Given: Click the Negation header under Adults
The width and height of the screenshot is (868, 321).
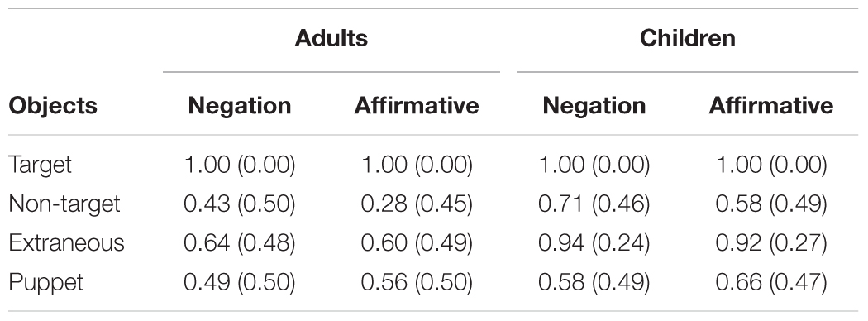Looking at the screenshot, I should click(240, 105).
